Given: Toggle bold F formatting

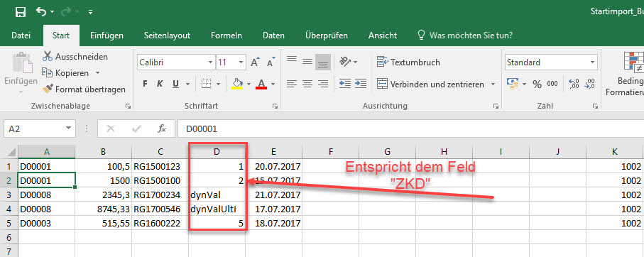Looking at the screenshot, I should tap(145, 84).
